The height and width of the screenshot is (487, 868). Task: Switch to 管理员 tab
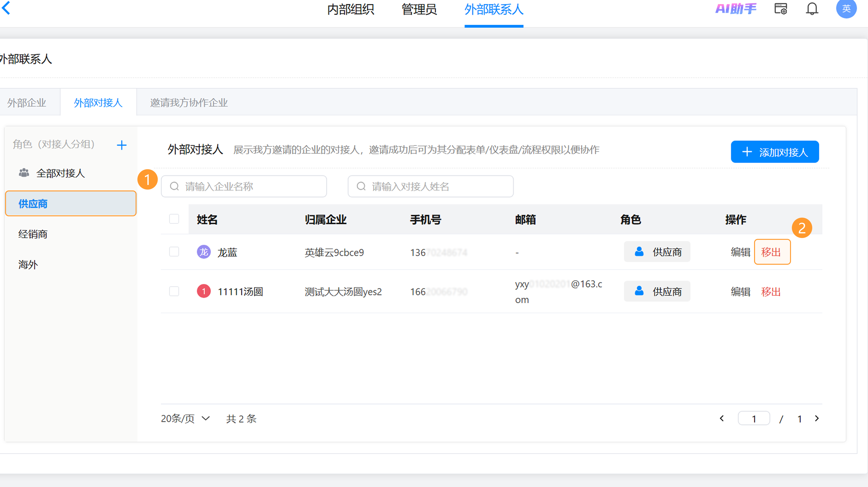click(419, 9)
